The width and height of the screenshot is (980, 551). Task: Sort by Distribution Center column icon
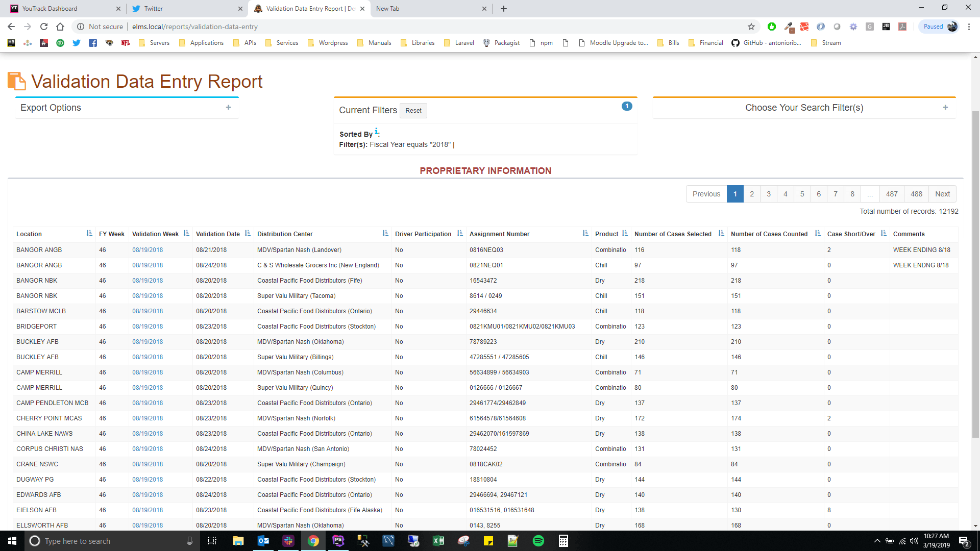coord(385,234)
